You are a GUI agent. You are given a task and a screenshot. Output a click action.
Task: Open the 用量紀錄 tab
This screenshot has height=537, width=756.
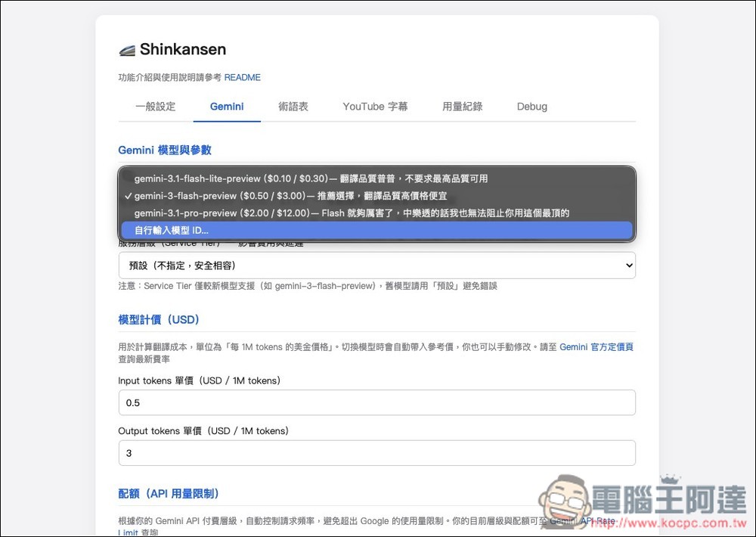[462, 107]
